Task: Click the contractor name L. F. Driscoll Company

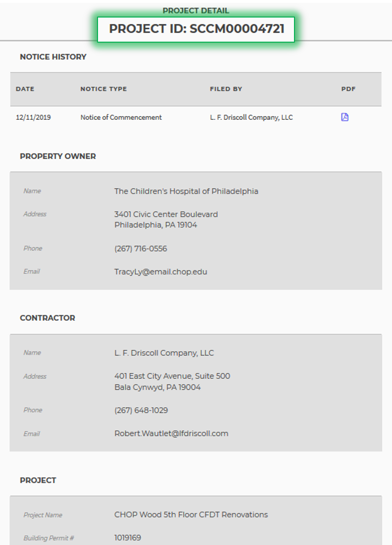Action: click(164, 353)
